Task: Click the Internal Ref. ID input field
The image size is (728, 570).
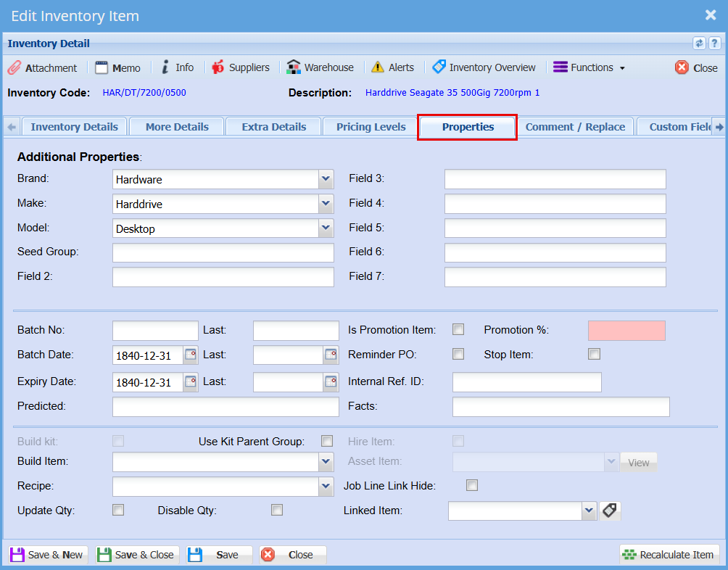Action: click(526, 382)
